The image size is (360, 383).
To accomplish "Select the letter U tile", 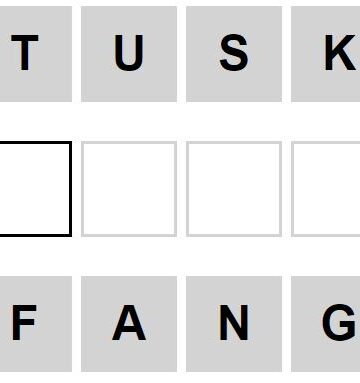I will coord(129,54).
